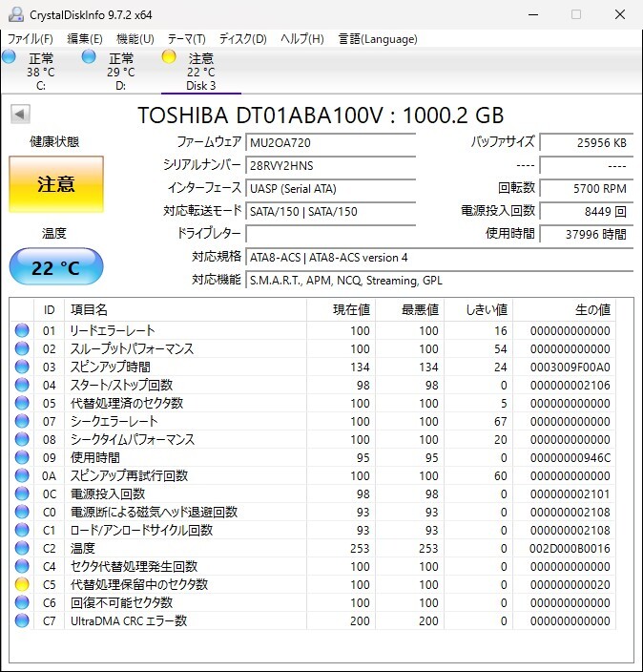The width and height of the screenshot is (643, 672).
Task: Click status icon for 09 使用時間 row
Action: tap(22, 457)
